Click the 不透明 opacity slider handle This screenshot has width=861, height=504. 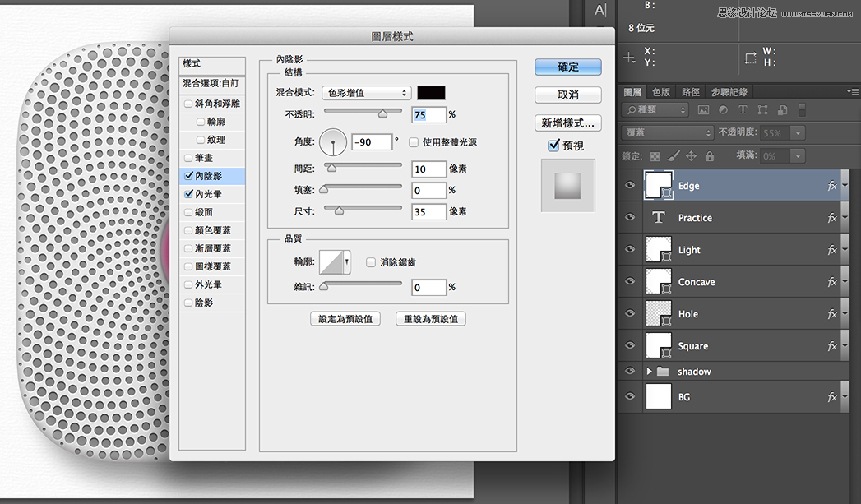(382, 113)
